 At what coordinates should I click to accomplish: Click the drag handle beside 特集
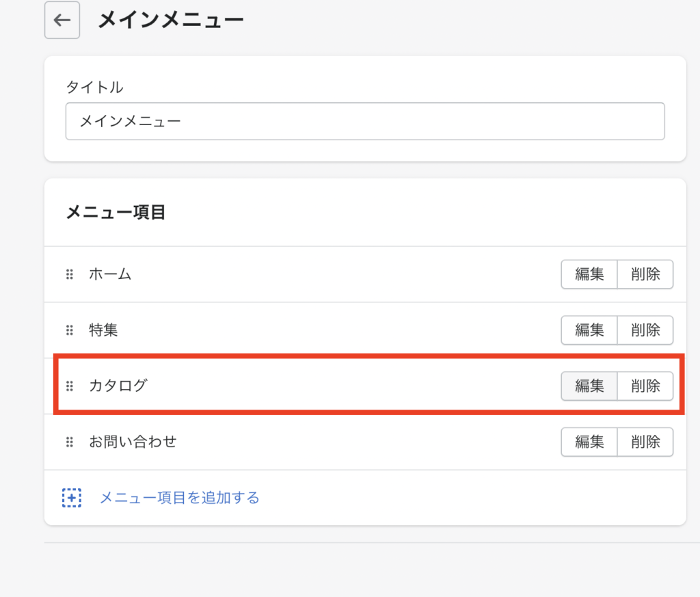(69, 330)
